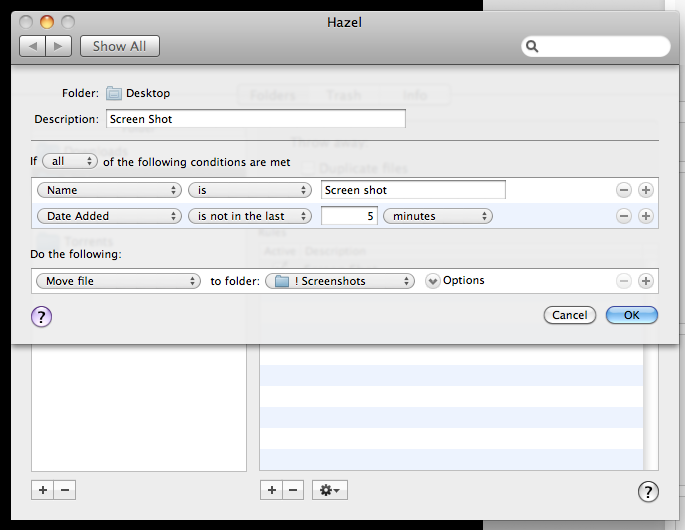Open the 'is not in the last' dropdown
This screenshot has width=685, height=530.
(x=249, y=216)
